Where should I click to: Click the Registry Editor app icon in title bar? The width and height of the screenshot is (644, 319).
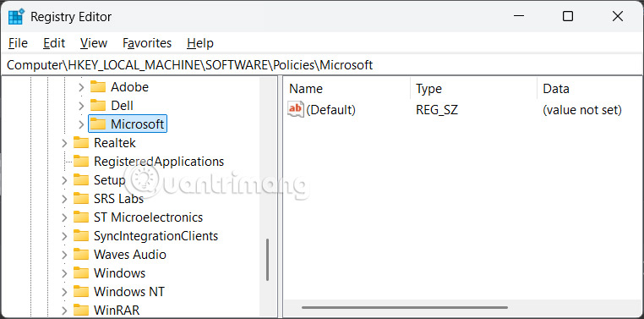(16, 17)
